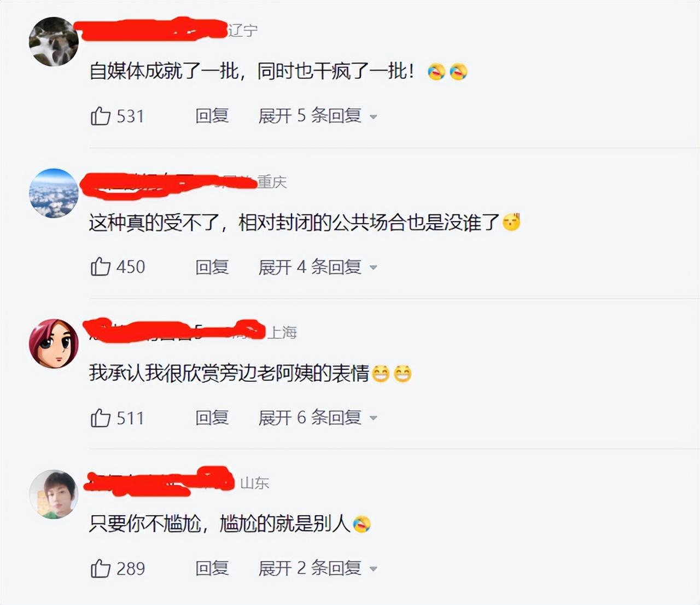The height and width of the screenshot is (605, 700).
Task: Like the comment with 289 likes
Action: click(x=101, y=568)
